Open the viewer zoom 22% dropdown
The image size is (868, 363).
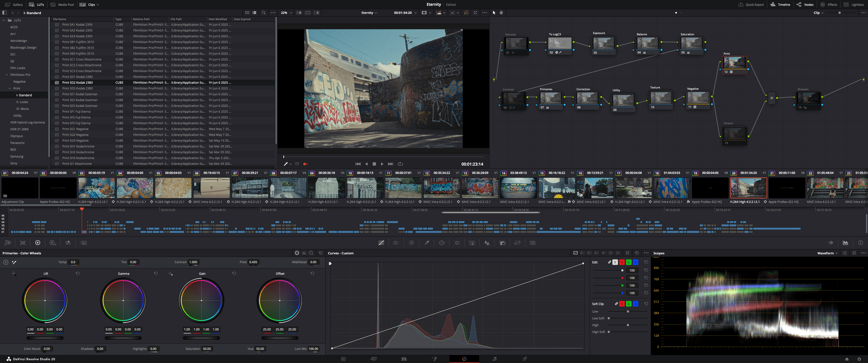(x=286, y=13)
